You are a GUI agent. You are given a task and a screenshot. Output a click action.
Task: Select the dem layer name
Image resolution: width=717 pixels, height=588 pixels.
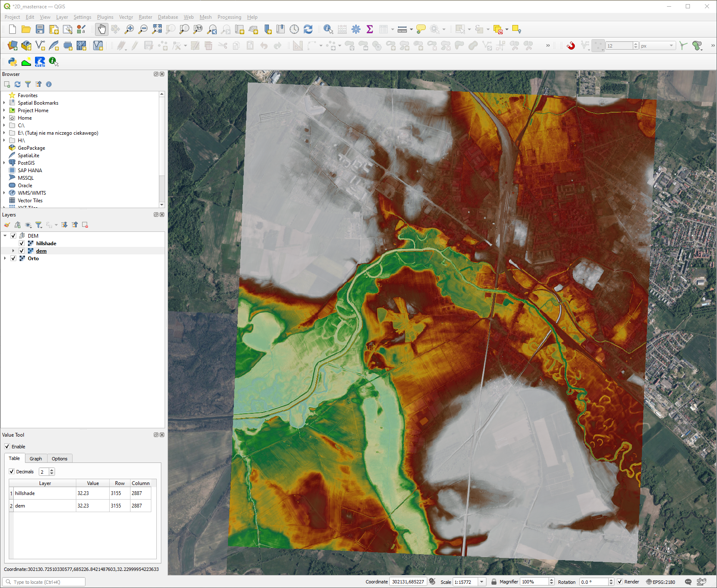(41, 251)
